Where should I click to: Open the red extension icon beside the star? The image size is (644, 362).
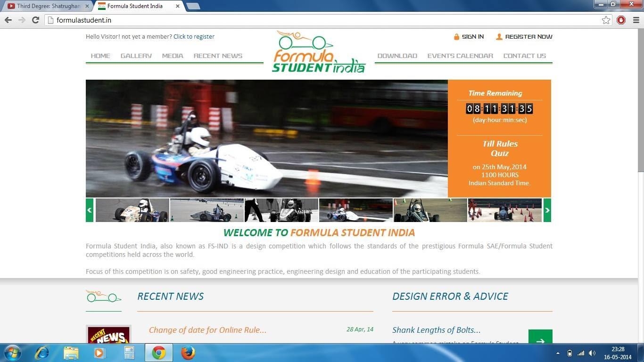coord(621,20)
